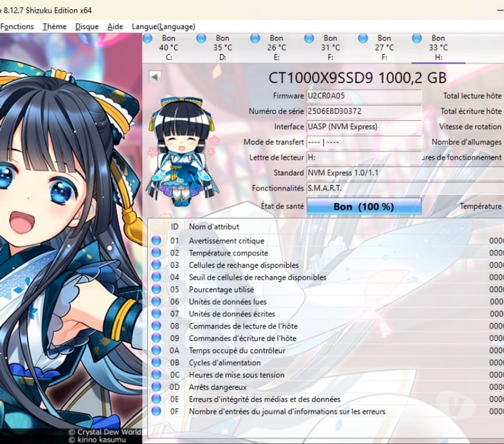Click the blue orb beside Avertissement critique
Screen dimensions: 504x444
click(x=156, y=240)
